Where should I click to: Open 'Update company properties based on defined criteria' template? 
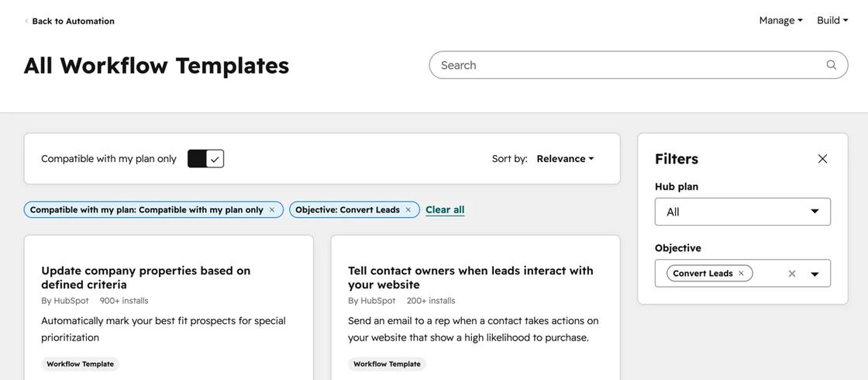tap(146, 278)
